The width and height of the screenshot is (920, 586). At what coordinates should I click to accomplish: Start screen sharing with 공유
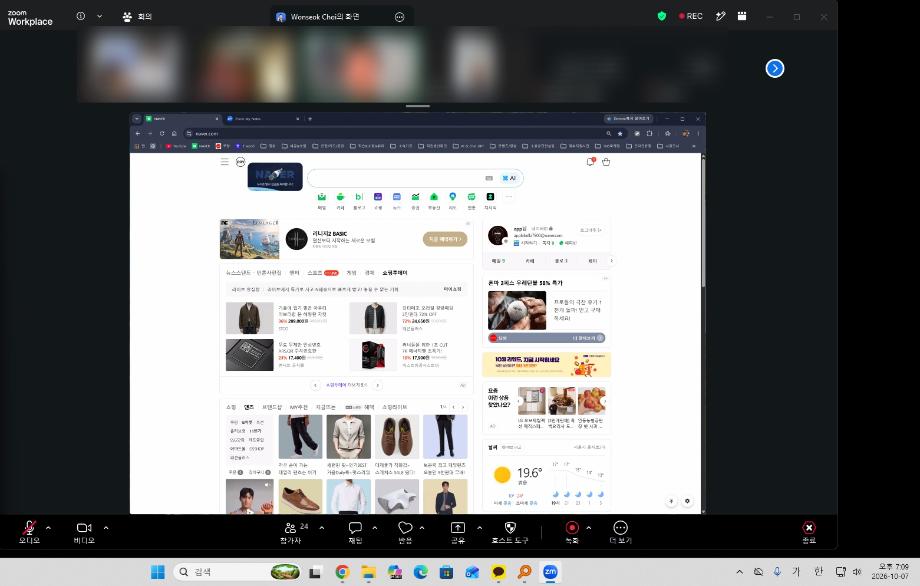458,532
